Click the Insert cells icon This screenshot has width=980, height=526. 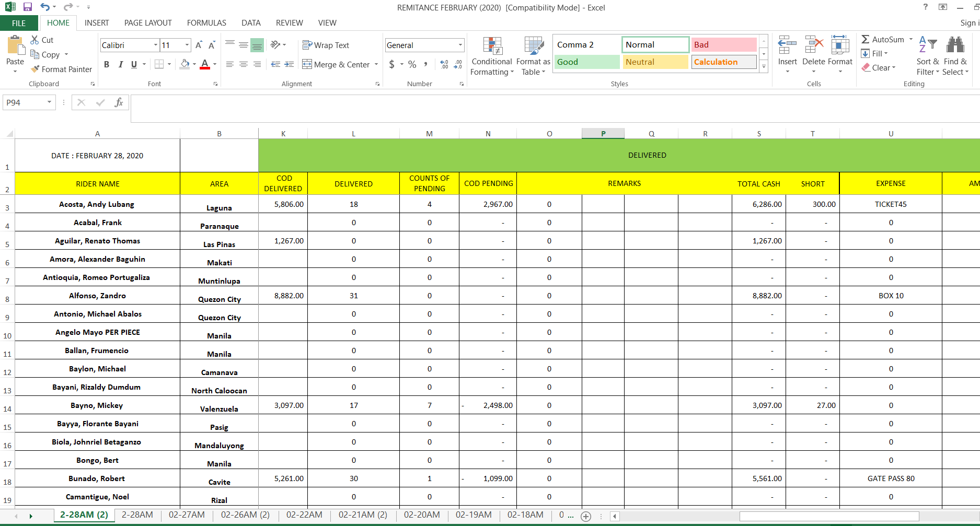pyautogui.click(x=787, y=45)
